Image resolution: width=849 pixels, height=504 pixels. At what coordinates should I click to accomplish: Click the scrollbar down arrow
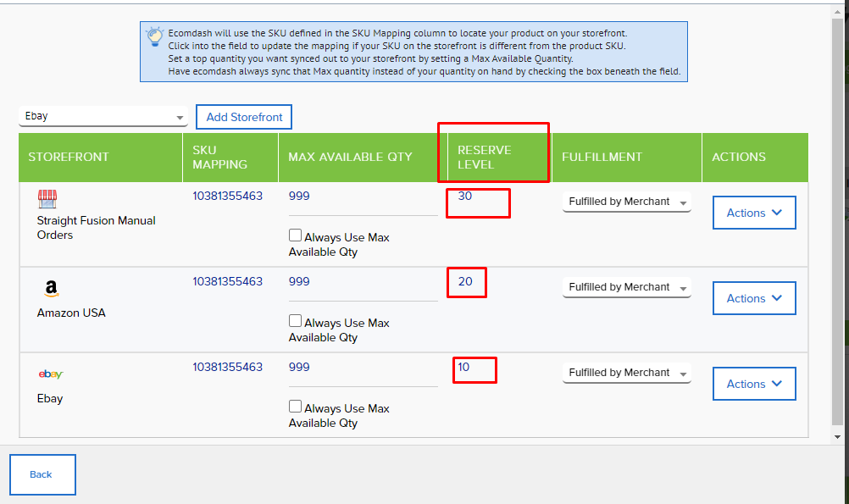click(x=838, y=436)
